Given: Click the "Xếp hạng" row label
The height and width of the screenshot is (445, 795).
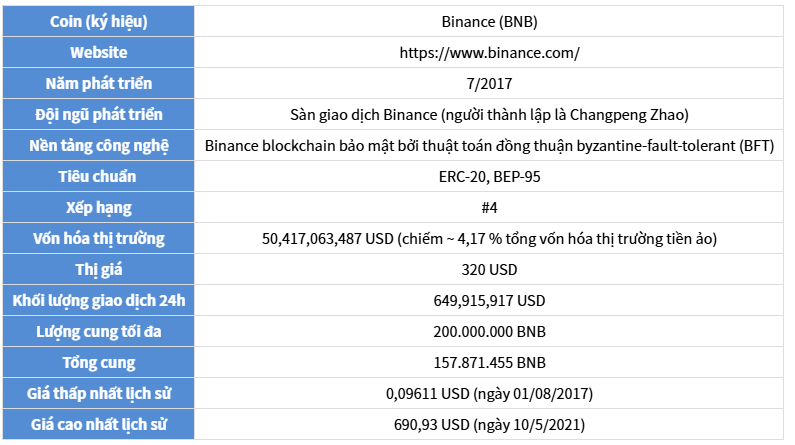Looking at the screenshot, I should [x=99, y=208].
